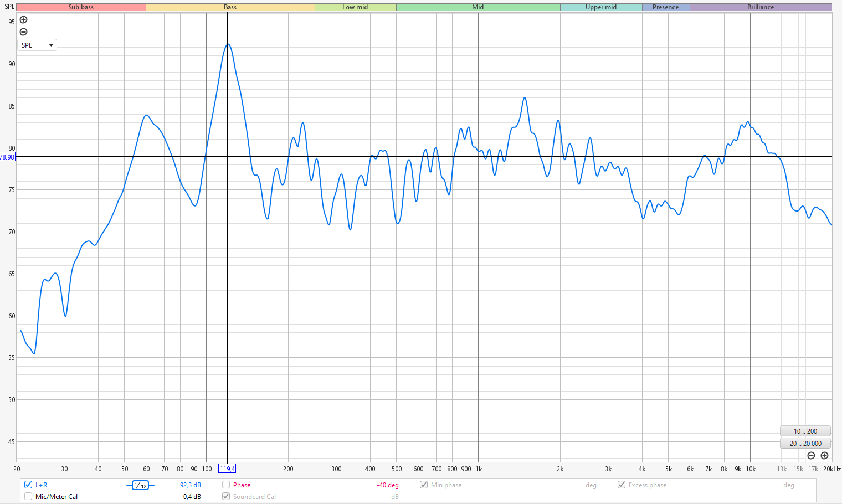Uncheck the L+R trace checkbox
The image size is (842, 504).
coord(28,485)
